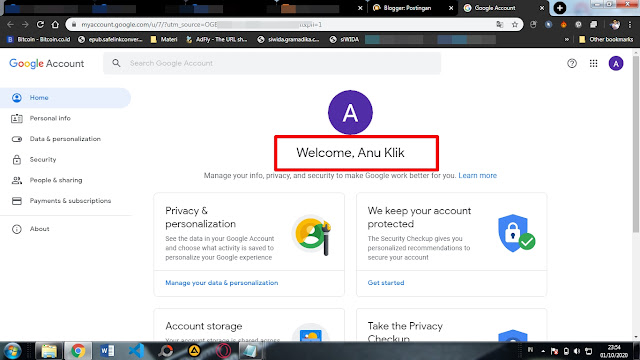Switch to the Blogger: Postingan tab
Screen dimensions: 640x360
(412, 8)
